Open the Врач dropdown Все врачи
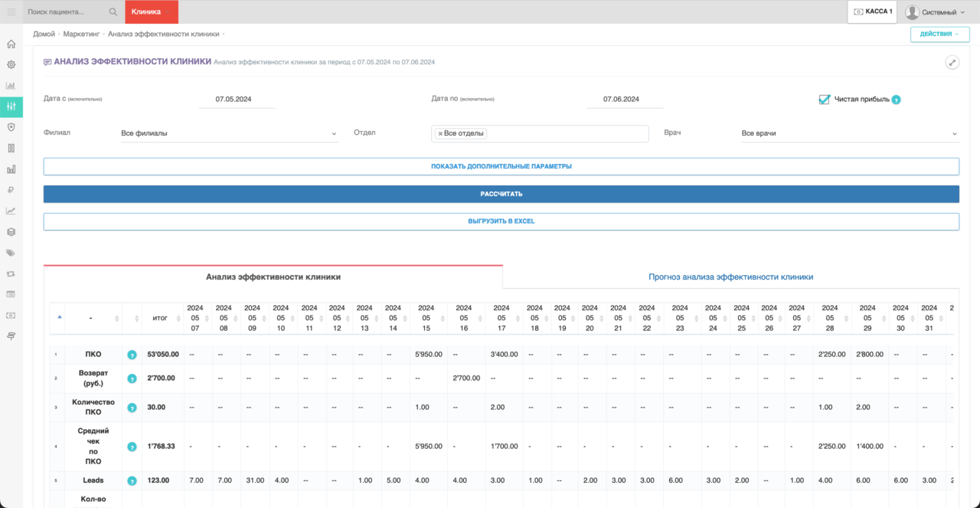 [850, 133]
